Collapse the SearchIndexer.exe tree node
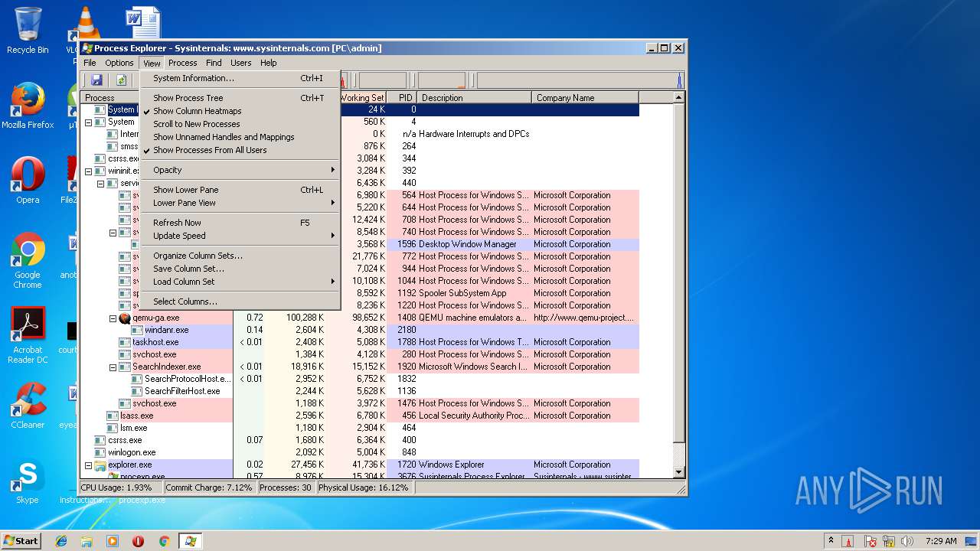Viewport: 980px width, 551px height. tap(113, 367)
